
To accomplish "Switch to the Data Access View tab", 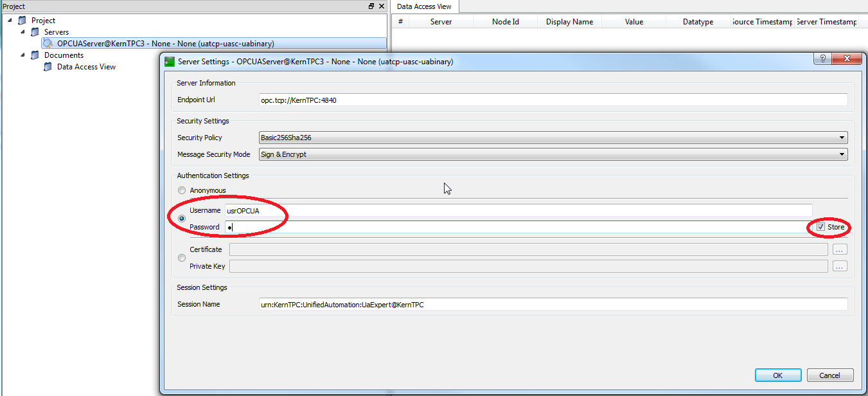I will coord(424,6).
